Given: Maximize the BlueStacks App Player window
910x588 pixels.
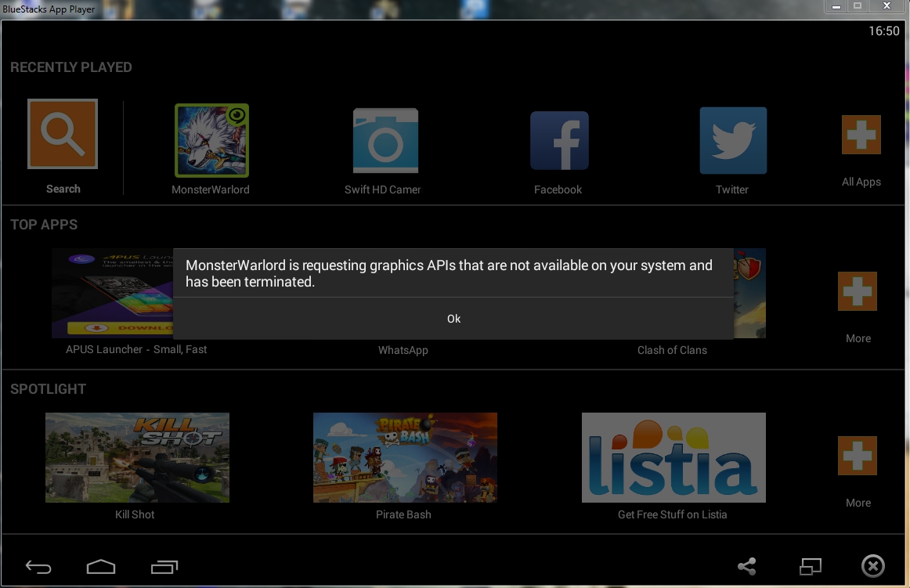Looking at the screenshot, I should 858,6.
